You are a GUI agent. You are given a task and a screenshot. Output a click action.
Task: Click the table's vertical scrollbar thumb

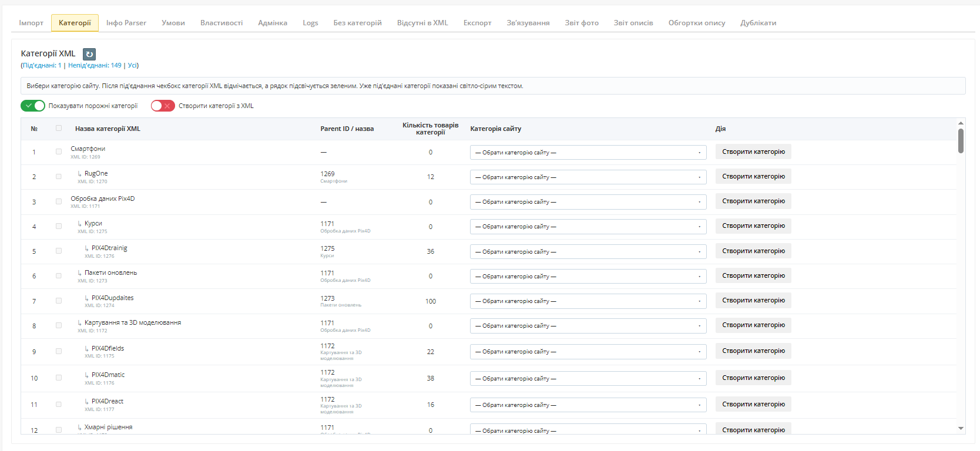coord(961,141)
